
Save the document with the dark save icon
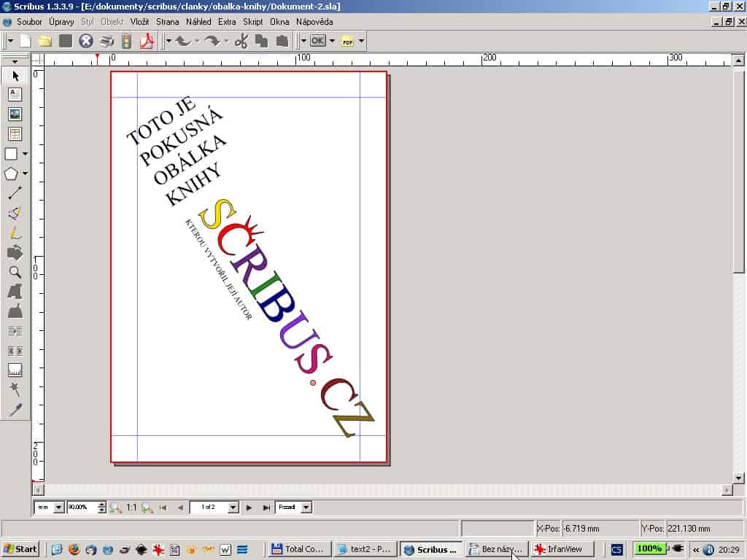click(x=65, y=42)
